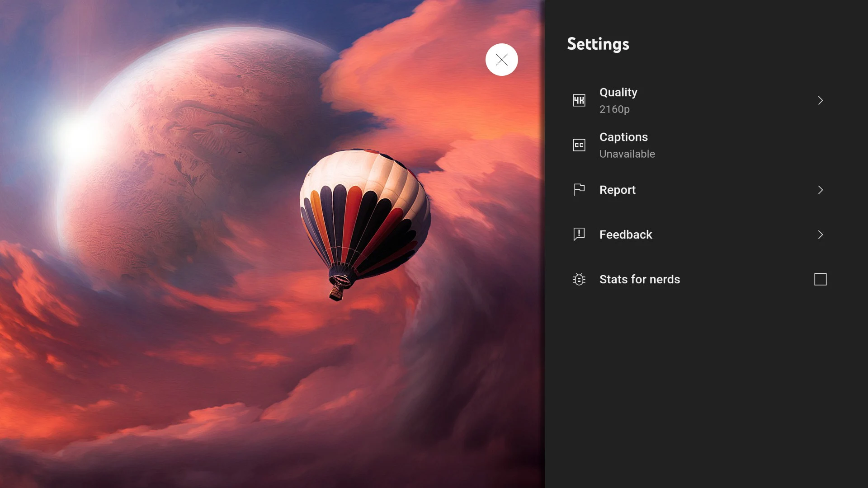Click the 2160p quality value text
This screenshot has width=868, height=488.
[614, 109]
